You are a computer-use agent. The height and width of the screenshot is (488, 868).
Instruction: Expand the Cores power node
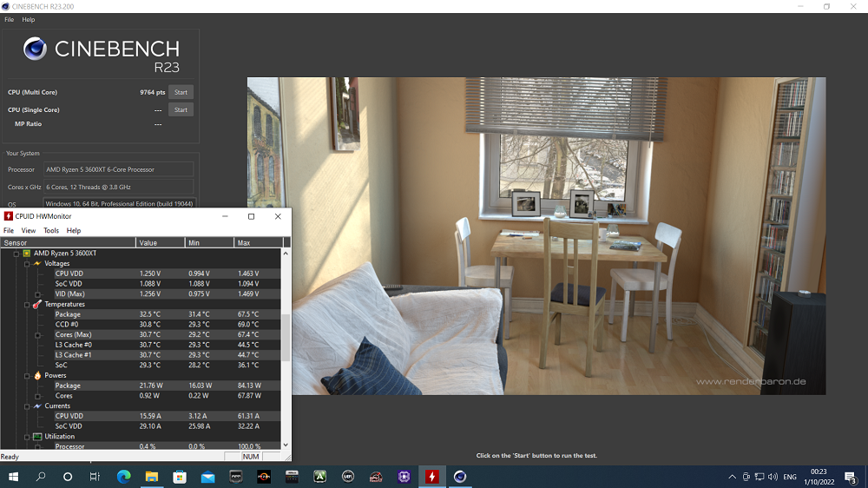pos(37,396)
